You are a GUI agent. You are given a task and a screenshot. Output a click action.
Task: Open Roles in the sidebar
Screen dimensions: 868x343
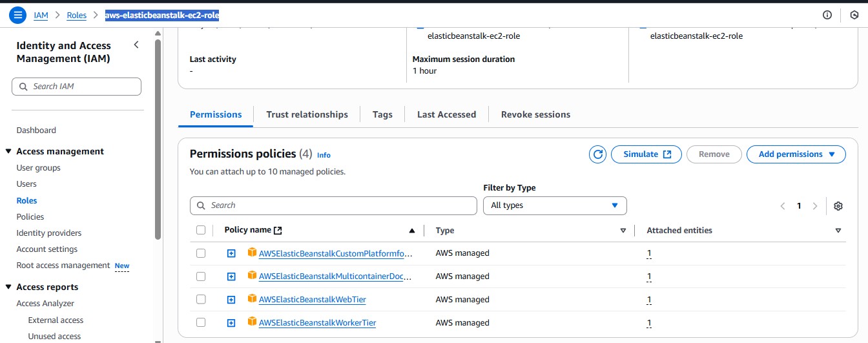pyautogui.click(x=26, y=200)
